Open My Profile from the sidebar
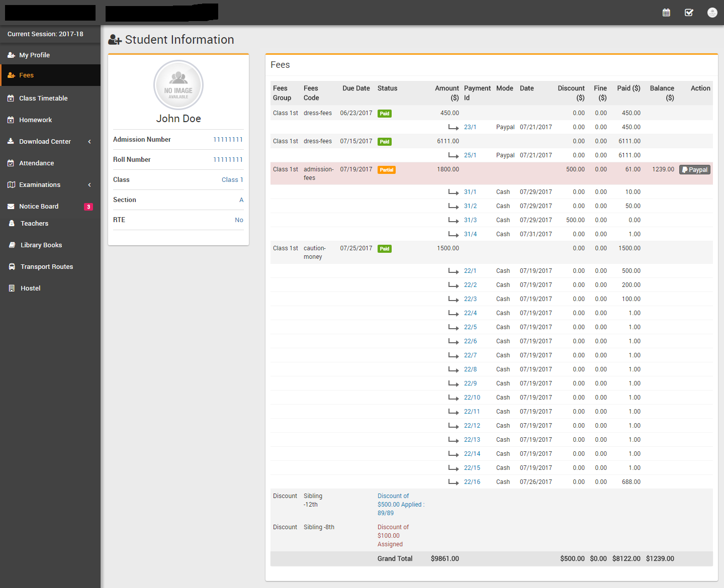Image resolution: width=724 pixels, height=588 pixels. (34, 55)
